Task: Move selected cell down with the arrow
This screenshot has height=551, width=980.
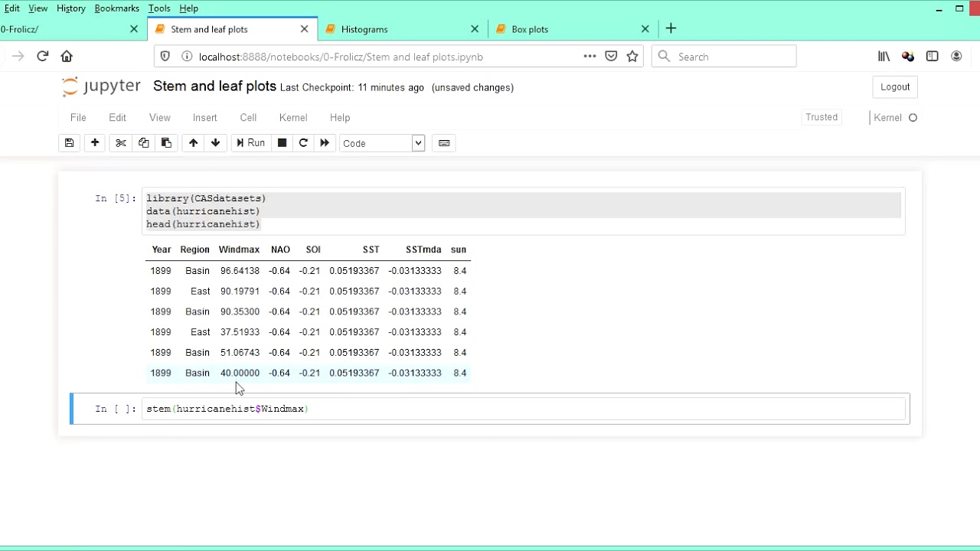Action: 215,143
